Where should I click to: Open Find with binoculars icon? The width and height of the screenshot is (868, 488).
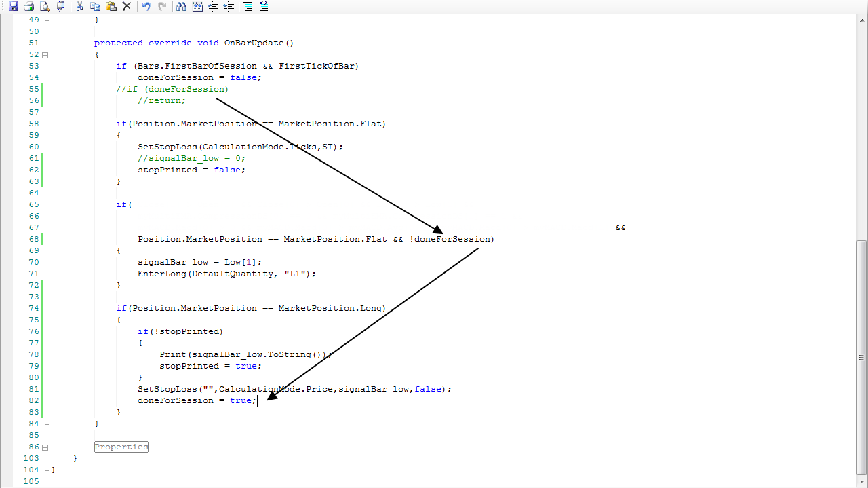point(181,7)
